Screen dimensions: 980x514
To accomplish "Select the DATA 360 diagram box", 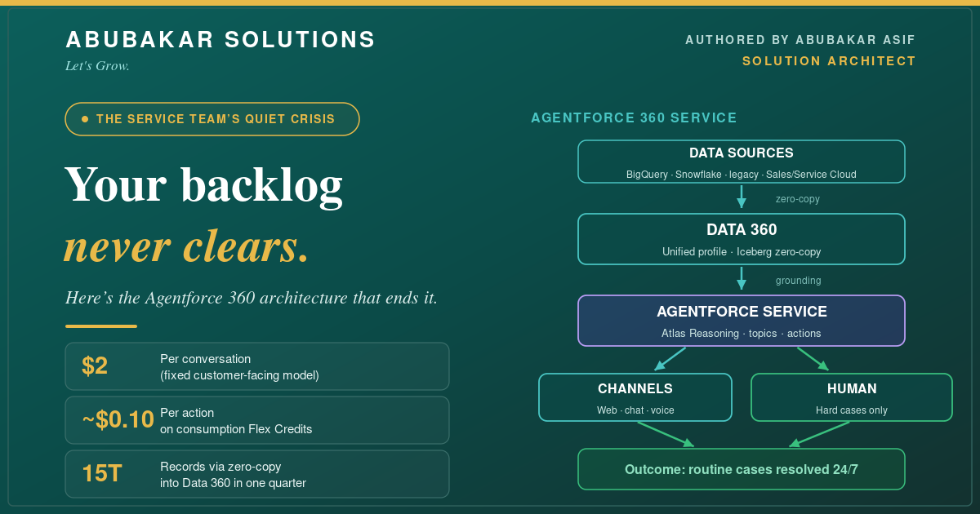I will point(742,239).
